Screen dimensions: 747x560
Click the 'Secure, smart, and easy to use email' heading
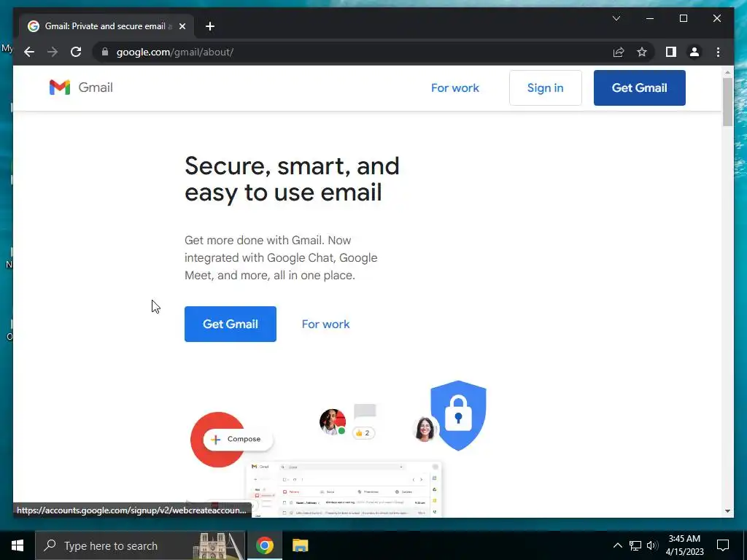292,179
